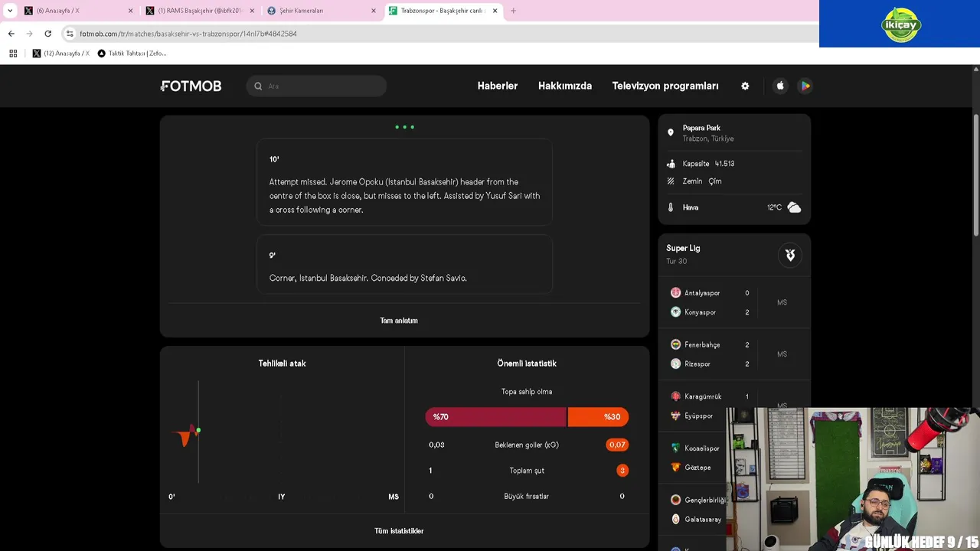Click the Fenerbahçe team crest
This screenshot has height=551, width=980.
[675, 345]
